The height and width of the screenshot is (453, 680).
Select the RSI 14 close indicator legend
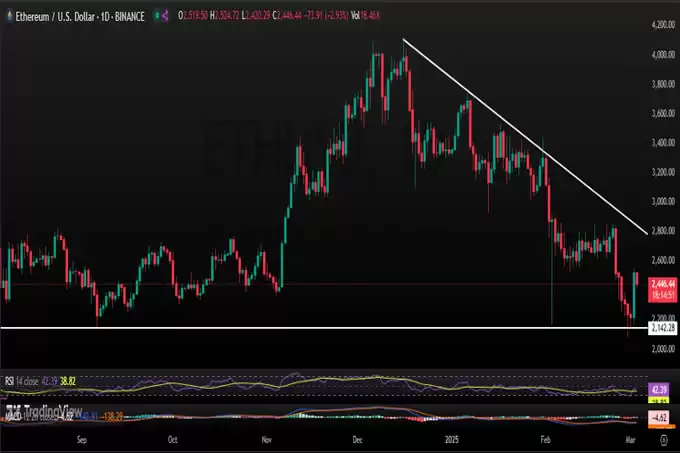pos(21,381)
